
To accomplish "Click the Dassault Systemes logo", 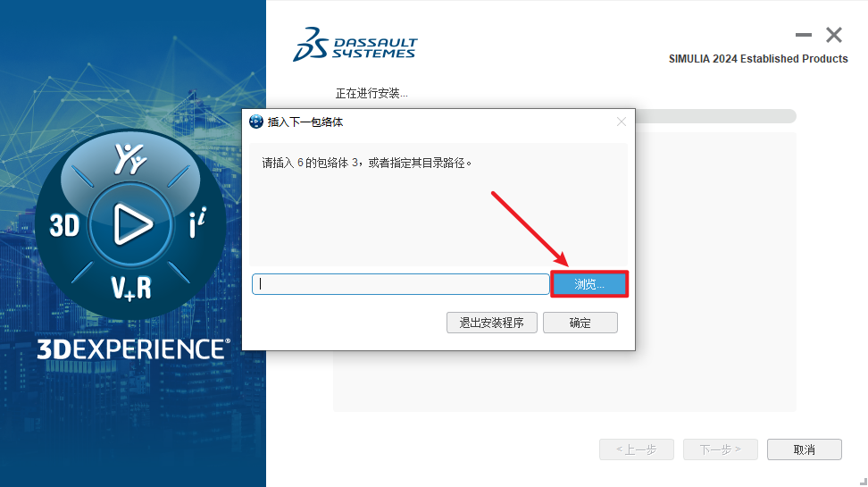I will tap(355, 45).
